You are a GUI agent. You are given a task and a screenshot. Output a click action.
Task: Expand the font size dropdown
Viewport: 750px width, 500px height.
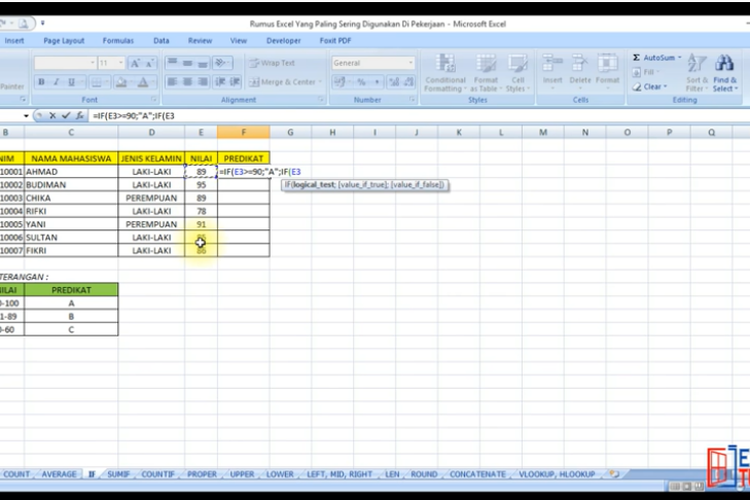point(120,63)
